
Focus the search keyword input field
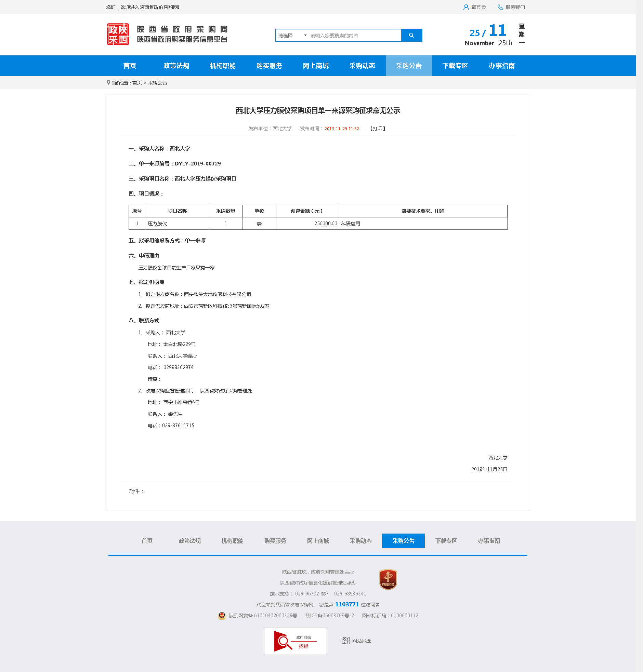coord(355,35)
